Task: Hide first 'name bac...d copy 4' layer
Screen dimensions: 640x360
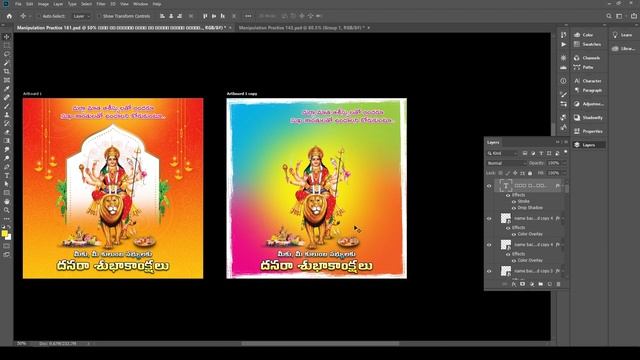Action: tap(489, 218)
